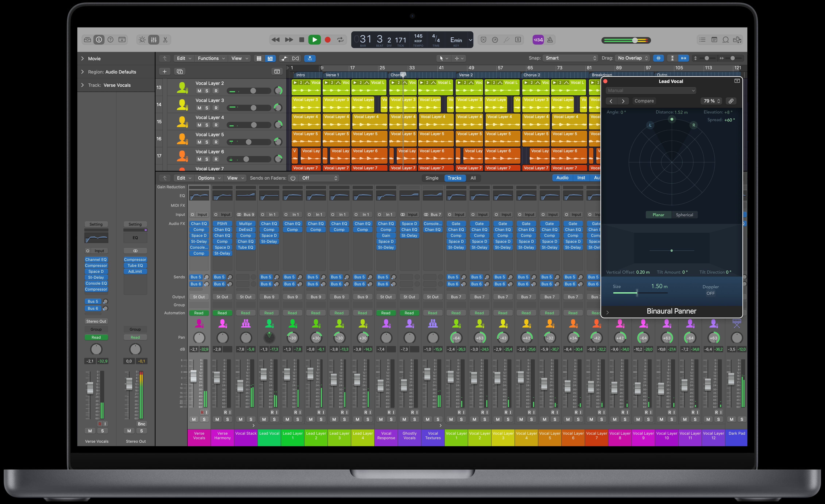Toggle the Automation curve icon
This screenshot has height=504, width=825.
tap(284, 58)
